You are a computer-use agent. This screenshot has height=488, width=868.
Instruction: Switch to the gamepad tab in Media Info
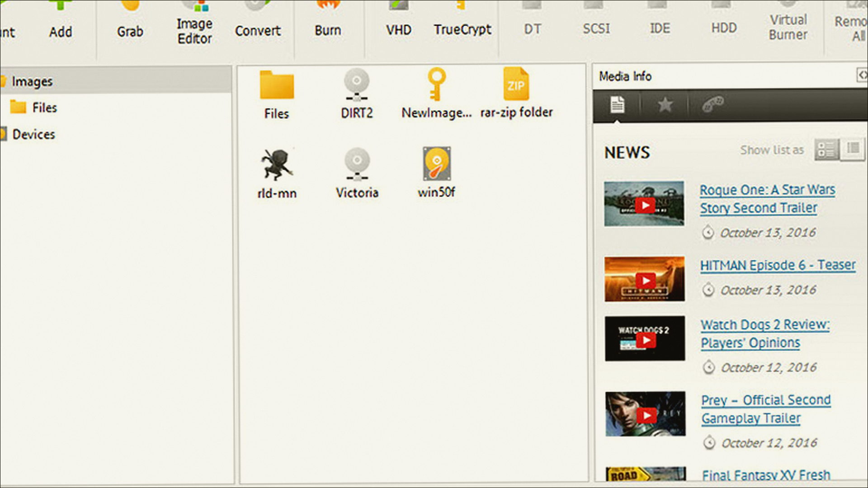[713, 104]
